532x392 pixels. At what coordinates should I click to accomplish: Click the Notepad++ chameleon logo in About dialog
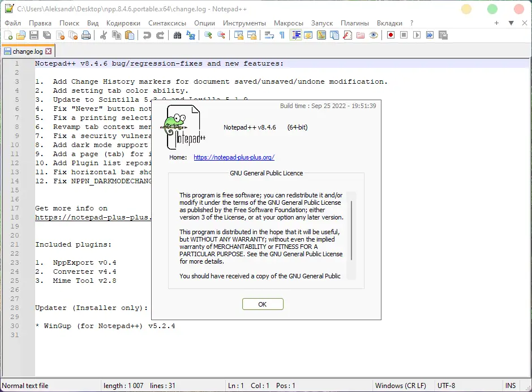tap(183, 127)
